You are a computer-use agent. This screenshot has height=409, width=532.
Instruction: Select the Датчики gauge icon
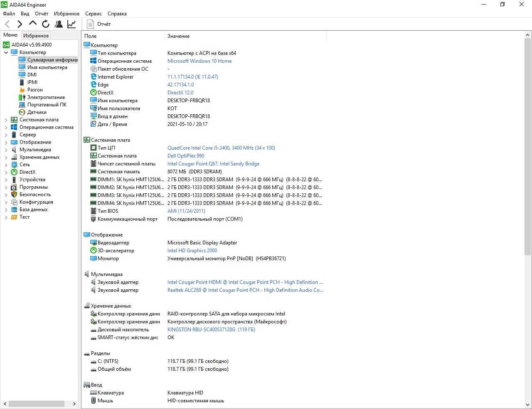click(x=22, y=112)
